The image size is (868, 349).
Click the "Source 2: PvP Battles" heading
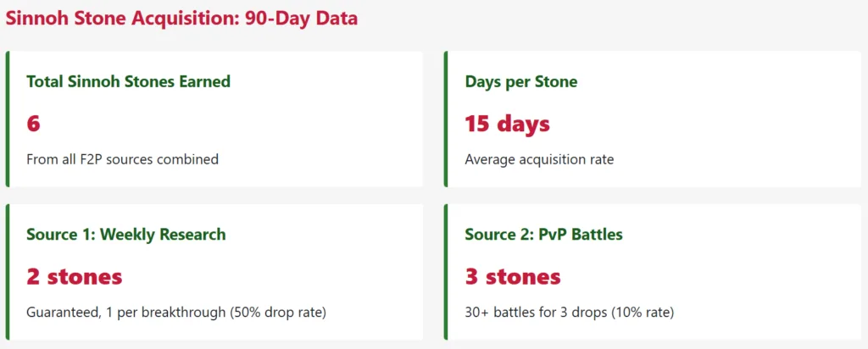(x=543, y=234)
